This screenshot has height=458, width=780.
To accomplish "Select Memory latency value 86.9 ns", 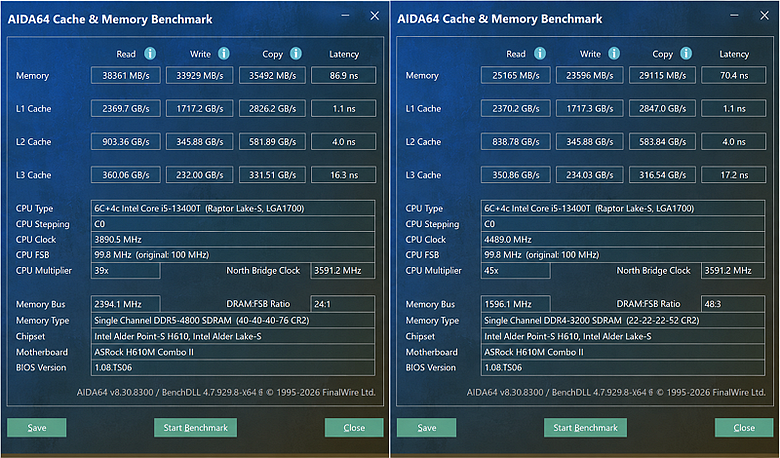I will click(x=344, y=76).
